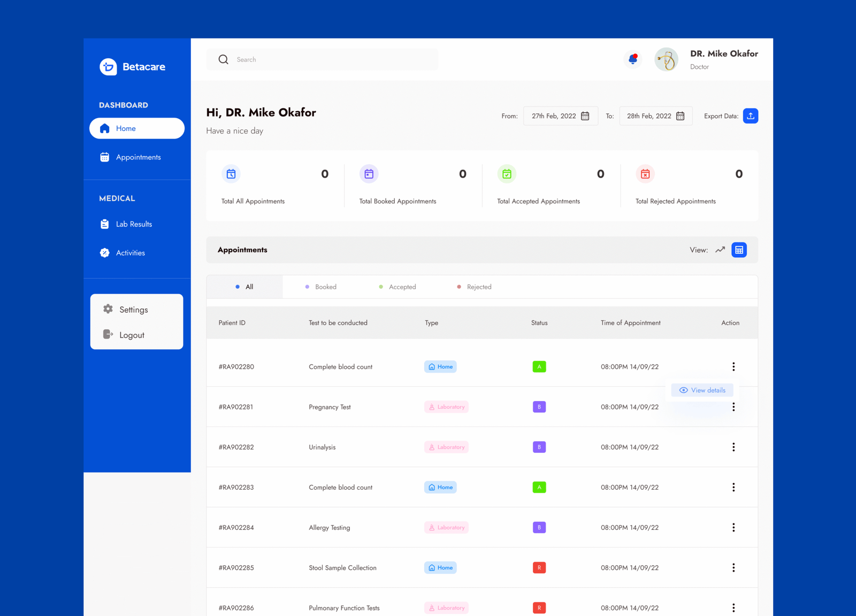Open action menu for patient #RA902280
Viewport: 856px width, 616px height.
click(x=733, y=367)
